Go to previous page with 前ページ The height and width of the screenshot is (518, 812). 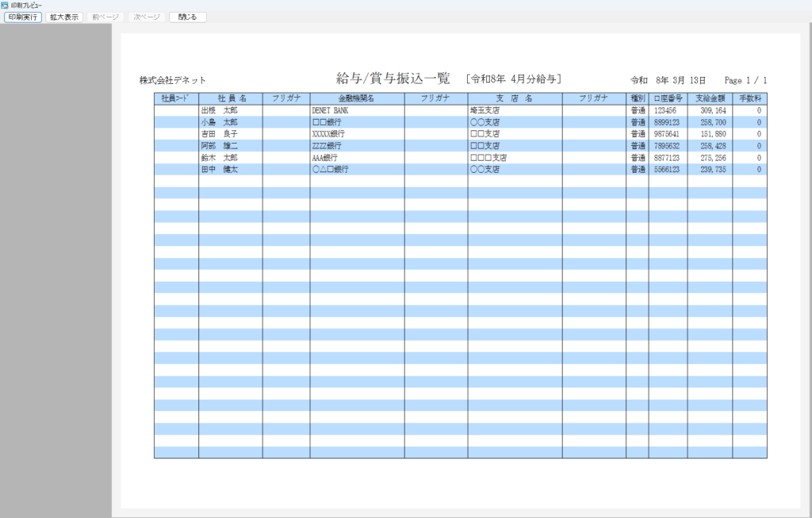tap(105, 17)
